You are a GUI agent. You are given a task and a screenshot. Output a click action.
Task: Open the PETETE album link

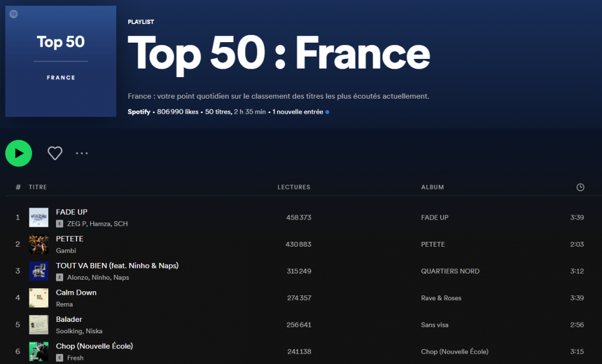(x=433, y=244)
